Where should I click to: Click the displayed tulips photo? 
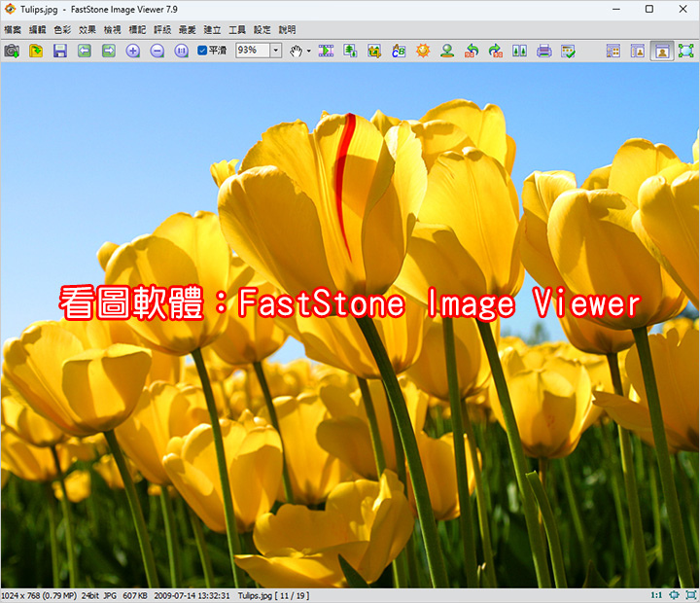pyautogui.click(x=350, y=325)
